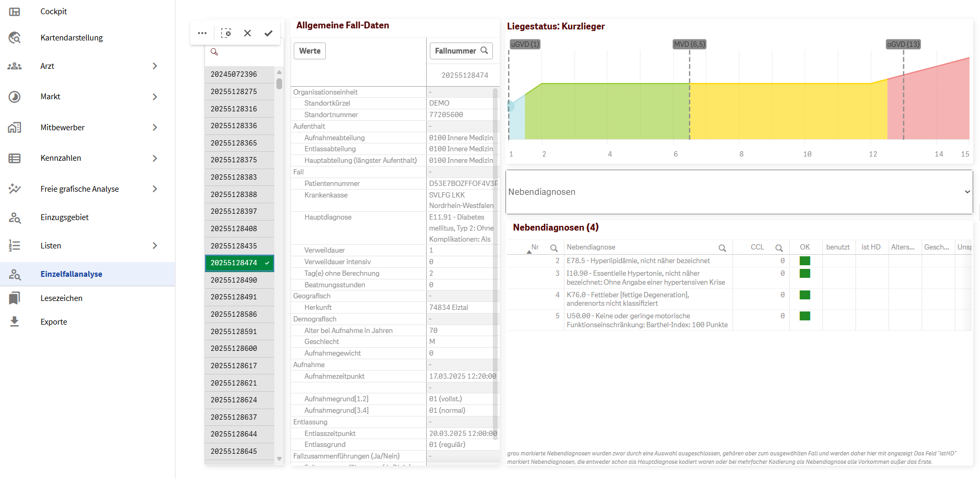
Task: Open search in Nebendiagnose column header
Action: 723,248
